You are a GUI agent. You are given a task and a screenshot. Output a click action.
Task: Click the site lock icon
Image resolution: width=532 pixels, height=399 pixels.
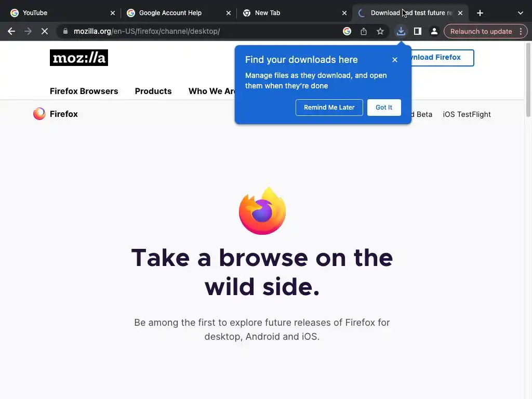(x=65, y=31)
